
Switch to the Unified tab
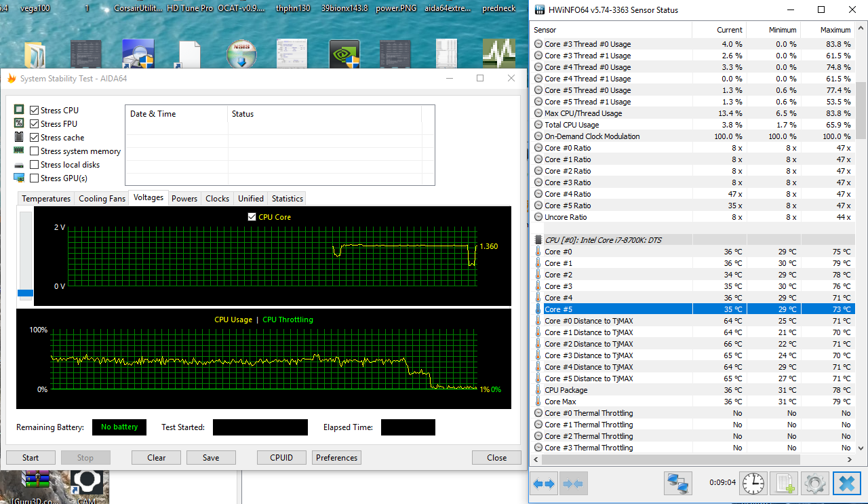click(250, 199)
